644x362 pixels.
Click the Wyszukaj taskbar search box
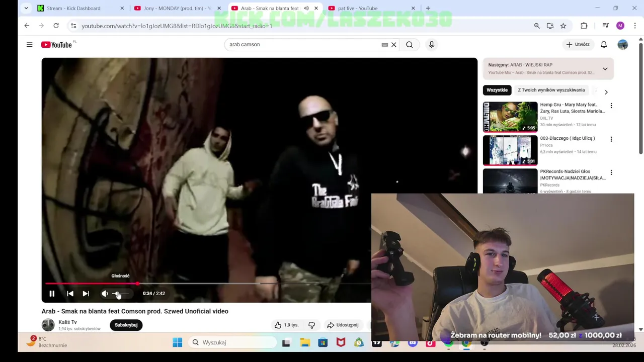click(x=232, y=342)
